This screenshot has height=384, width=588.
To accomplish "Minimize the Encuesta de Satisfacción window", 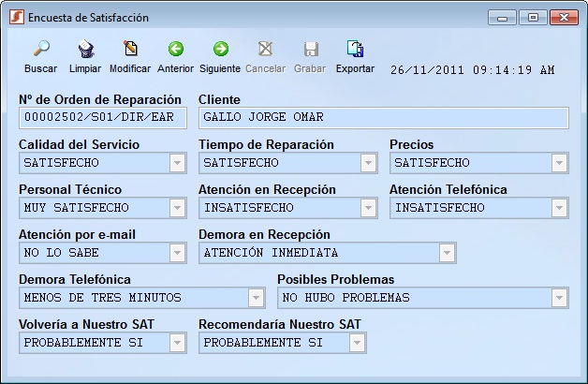I will (x=505, y=17).
